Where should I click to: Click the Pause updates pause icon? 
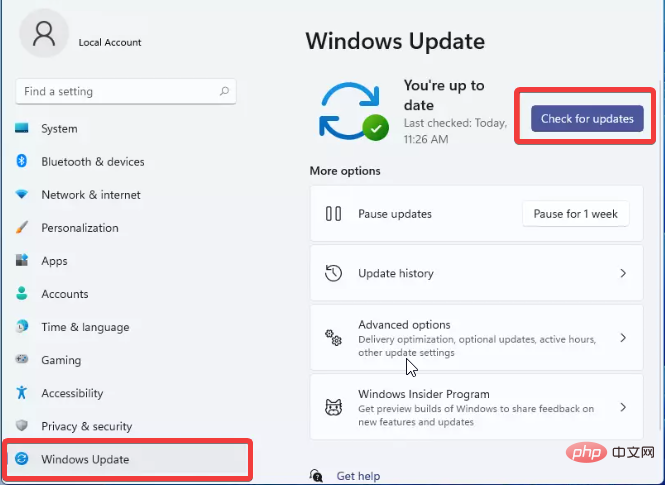point(333,213)
